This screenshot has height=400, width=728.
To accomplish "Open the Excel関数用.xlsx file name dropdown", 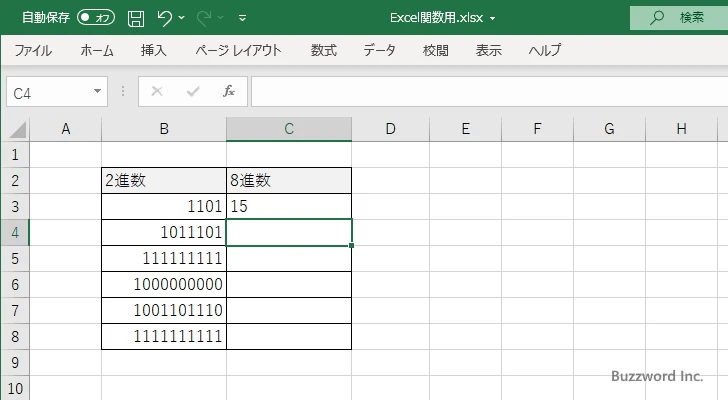I will point(493,19).
